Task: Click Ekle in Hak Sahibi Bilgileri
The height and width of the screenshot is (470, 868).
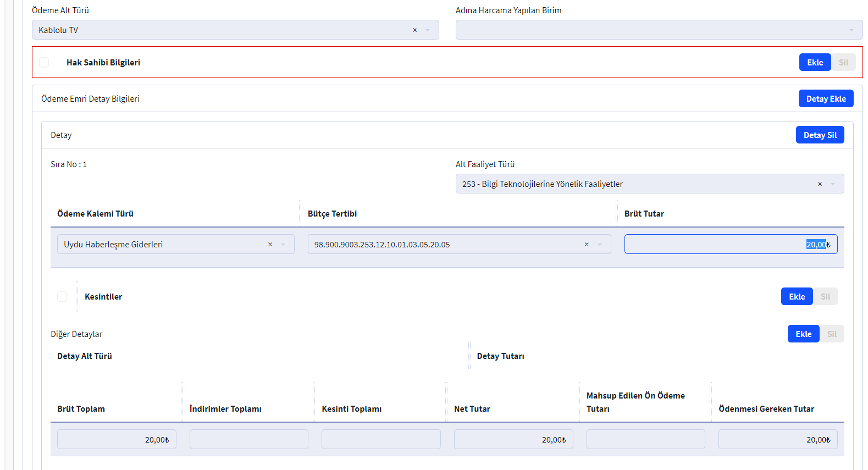Action: (x=815, y=63)
